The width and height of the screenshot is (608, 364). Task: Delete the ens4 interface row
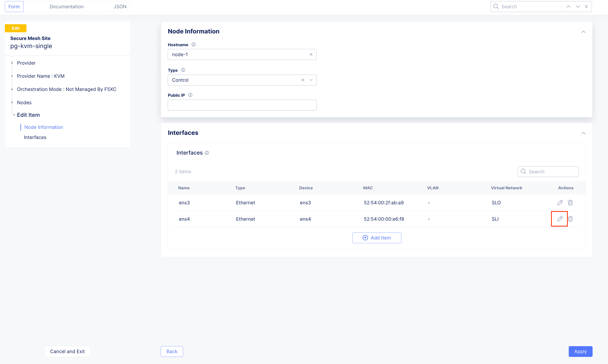(x=570, y=219)
